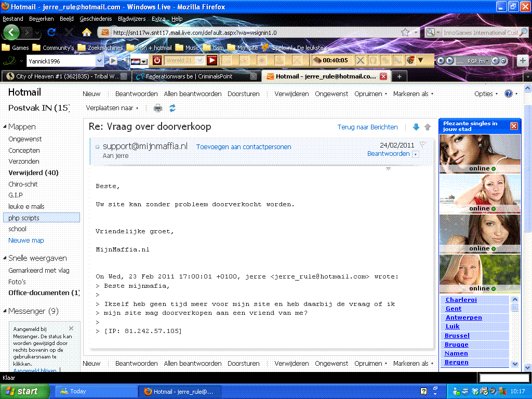The image size is (532, 399).
Task: Click the help question mark in the system tray
Action: pos(423,391)
